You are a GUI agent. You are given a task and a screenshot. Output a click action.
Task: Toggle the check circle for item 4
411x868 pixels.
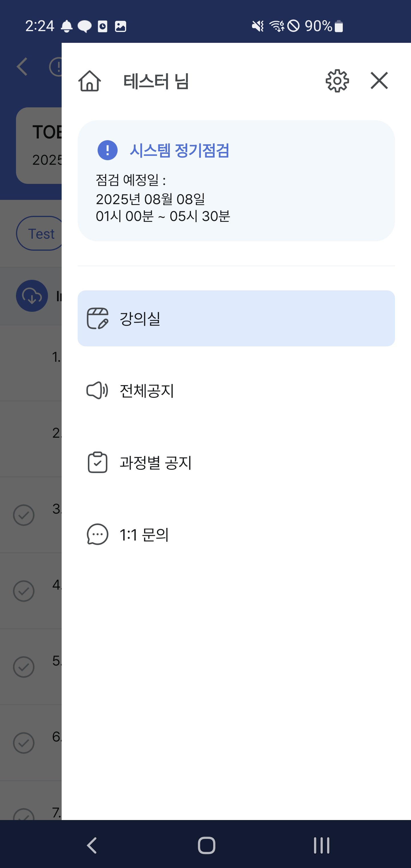click(x=24, y=591)
